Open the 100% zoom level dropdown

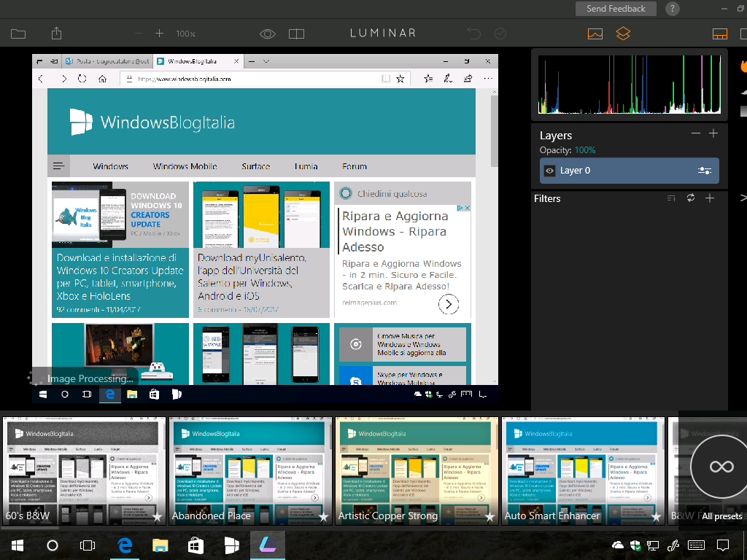(186, 34)
